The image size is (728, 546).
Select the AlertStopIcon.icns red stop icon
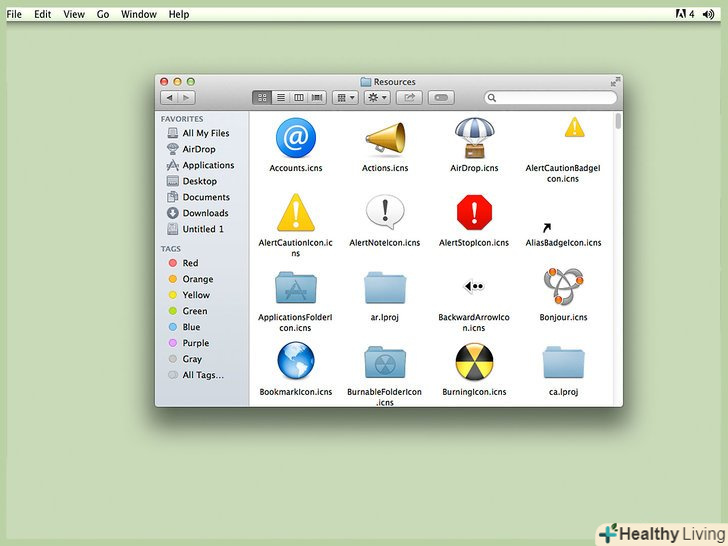[x=474, y=212]
